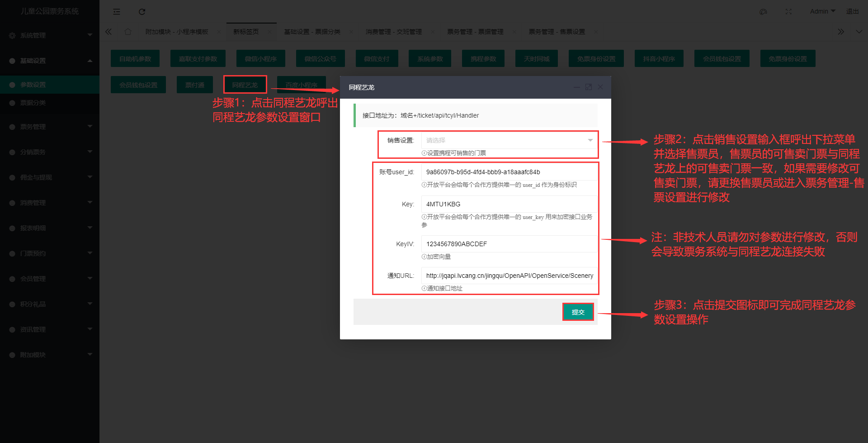Expand the 报表明细 sidebar menu
The height and width of the screenshot is (443, 868).
50,228
